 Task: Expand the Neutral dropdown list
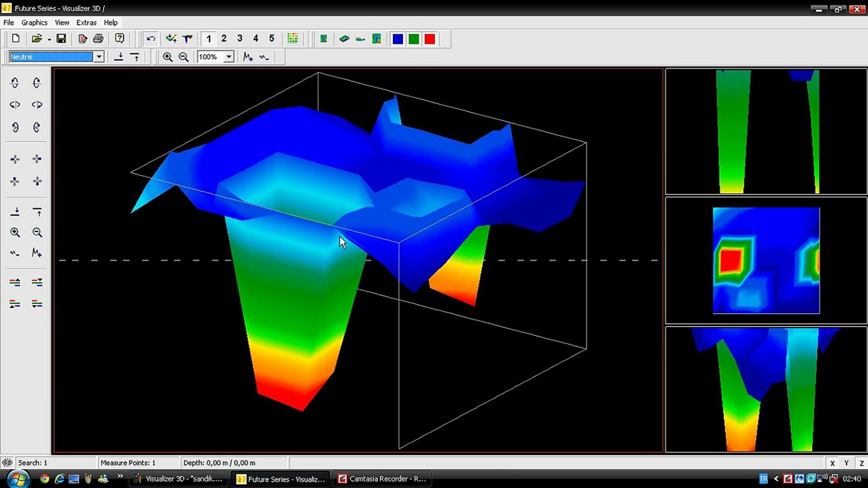(x=99, y=57)
